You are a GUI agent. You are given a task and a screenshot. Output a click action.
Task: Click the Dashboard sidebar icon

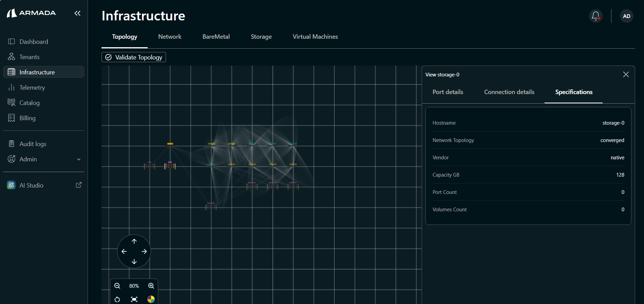12,41
